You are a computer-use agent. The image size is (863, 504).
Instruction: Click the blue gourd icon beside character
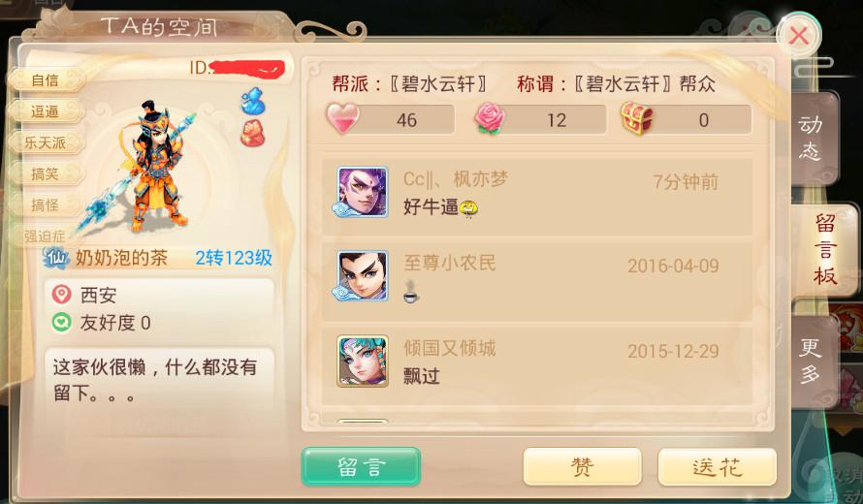pyautogui.click(x=253, y=101)
